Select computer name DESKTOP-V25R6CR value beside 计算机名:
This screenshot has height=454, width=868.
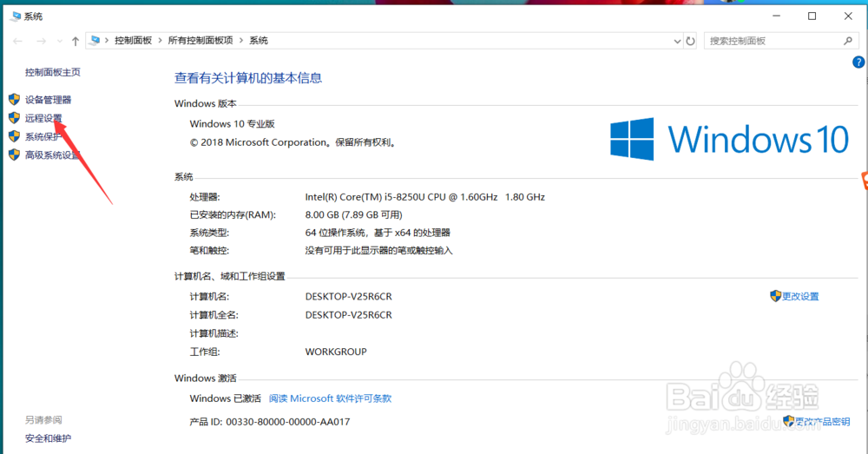(x=348, y=297)
